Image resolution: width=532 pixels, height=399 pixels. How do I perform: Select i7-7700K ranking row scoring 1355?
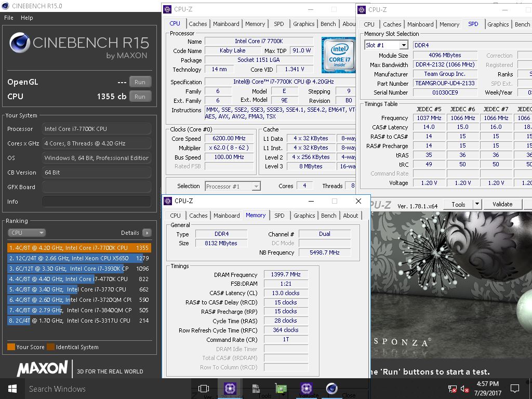point(79,248)
